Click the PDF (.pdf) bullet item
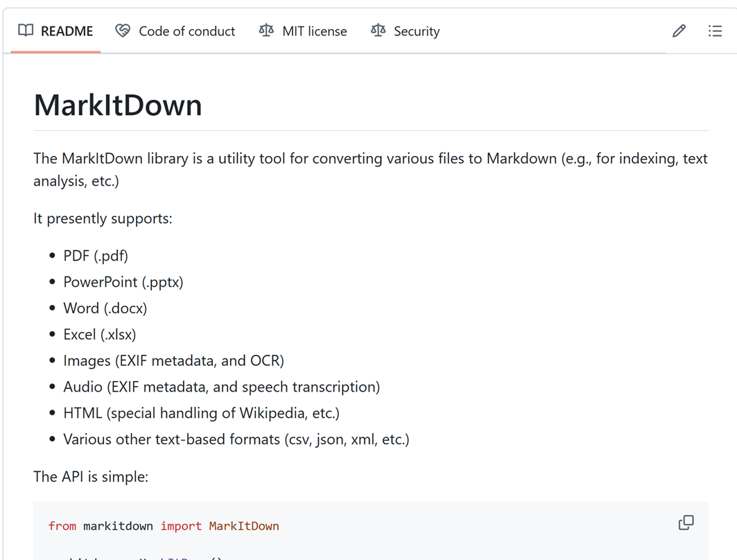The width and height of the screenshot is (737, 560). click(95, 255)
